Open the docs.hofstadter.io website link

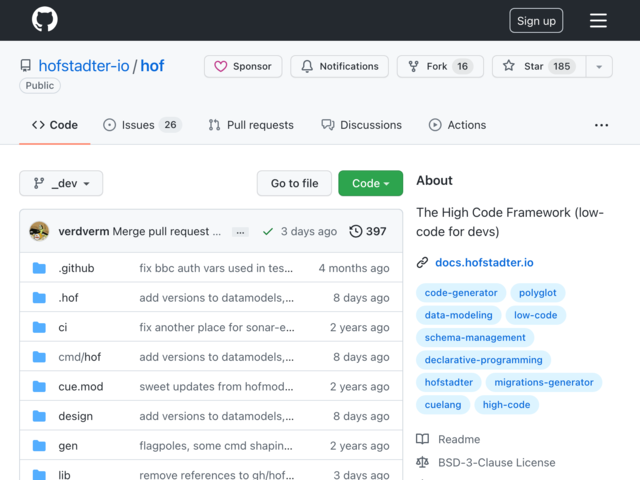point(484,262)
